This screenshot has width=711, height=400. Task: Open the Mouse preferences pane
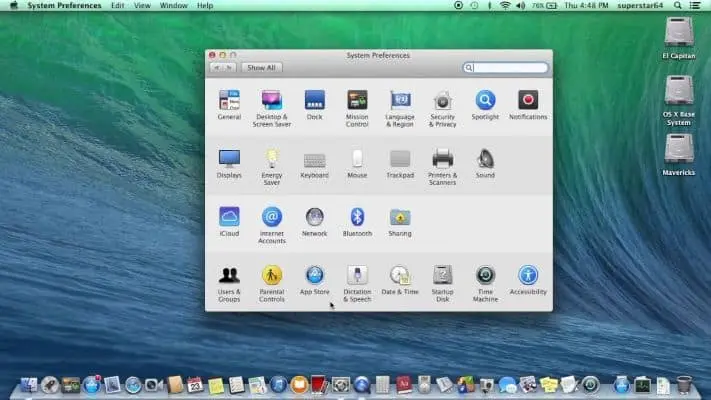[357, 163]
